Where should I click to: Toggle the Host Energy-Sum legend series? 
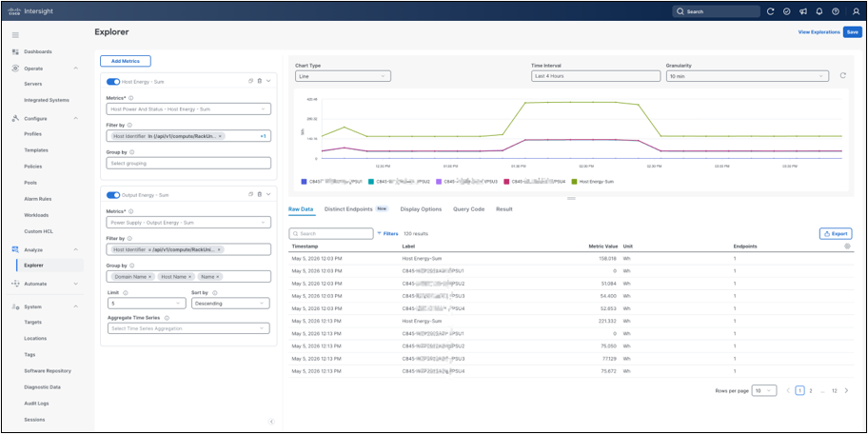point(592,181)
